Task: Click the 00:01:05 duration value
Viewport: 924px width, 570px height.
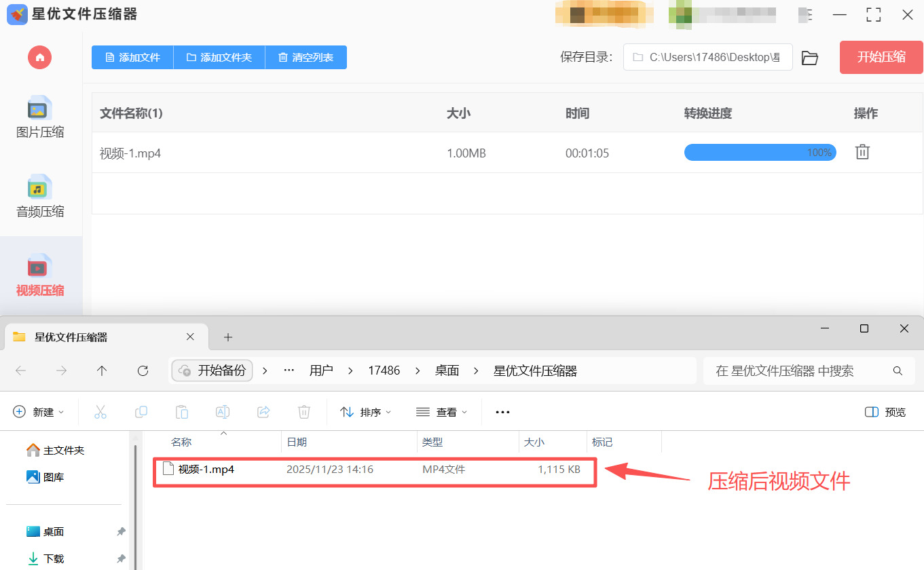Action: 587,153
